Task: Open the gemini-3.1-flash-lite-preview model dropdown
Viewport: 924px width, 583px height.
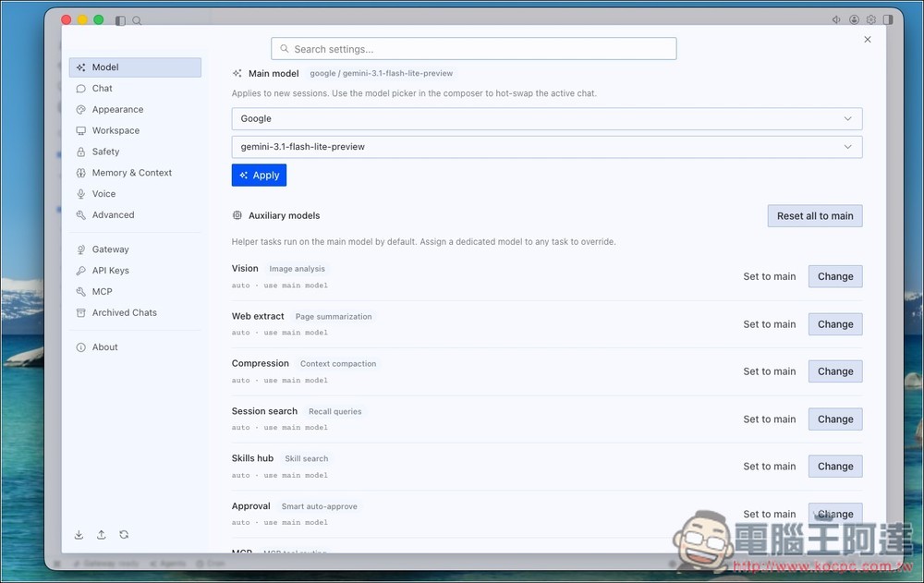Action: coord(547,147)
